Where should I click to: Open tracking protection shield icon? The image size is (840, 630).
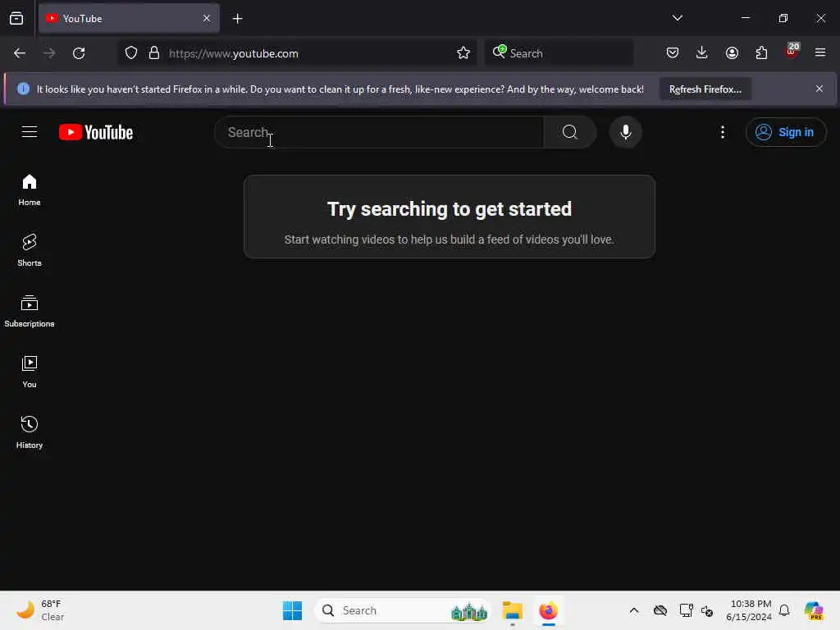click(x=131, y=53)
